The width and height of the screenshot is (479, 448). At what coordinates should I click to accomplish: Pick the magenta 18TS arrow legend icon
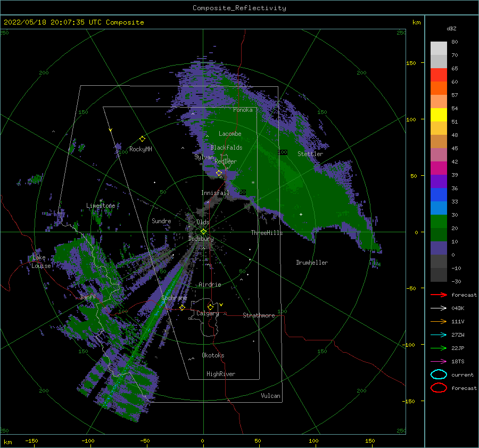coord(439,362)
